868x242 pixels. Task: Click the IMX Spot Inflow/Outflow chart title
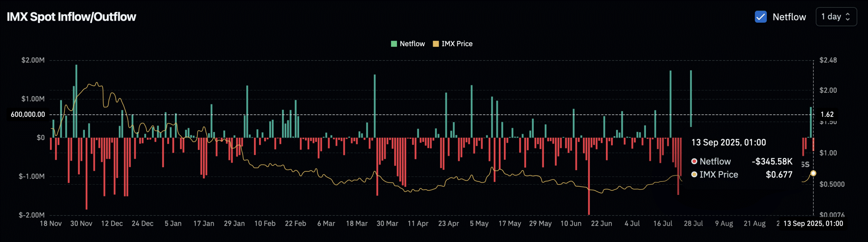72,17
